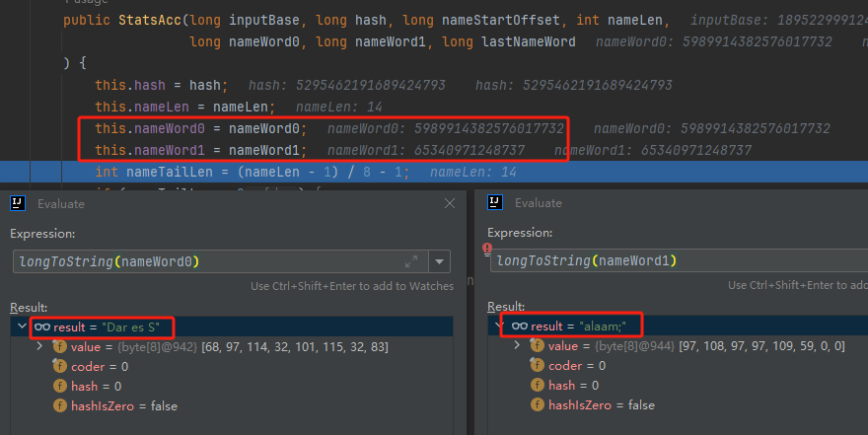Click the IntelliJ icon of right Evaluate dialog
Image resolution: width=868 pixels, height=435 pixels.
495,202
